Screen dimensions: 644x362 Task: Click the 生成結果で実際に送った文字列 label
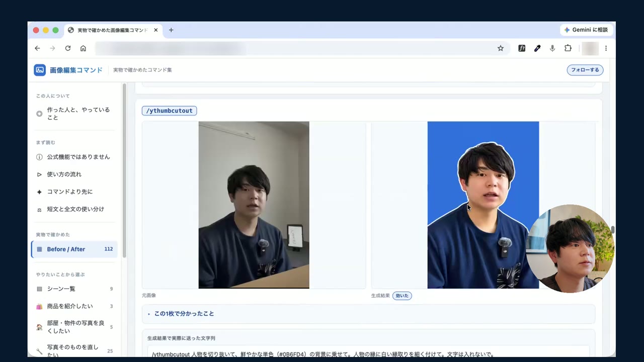point(181,338)
